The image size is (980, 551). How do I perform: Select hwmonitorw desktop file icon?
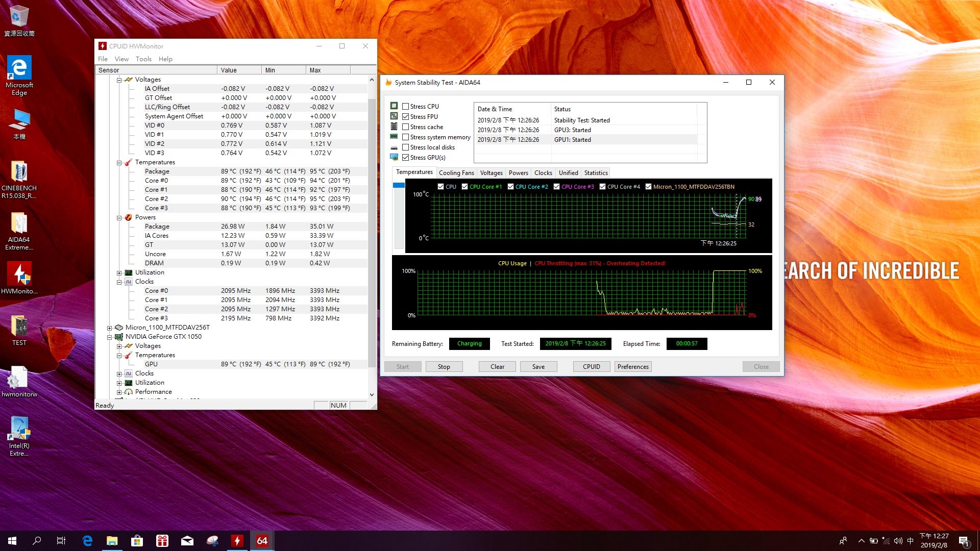(x=19, y=382)
